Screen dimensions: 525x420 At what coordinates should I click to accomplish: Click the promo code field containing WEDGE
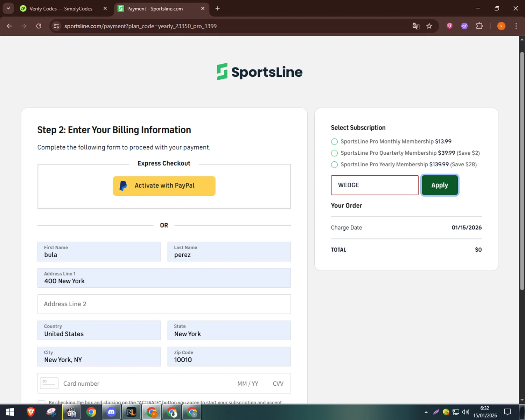(374, 185)
